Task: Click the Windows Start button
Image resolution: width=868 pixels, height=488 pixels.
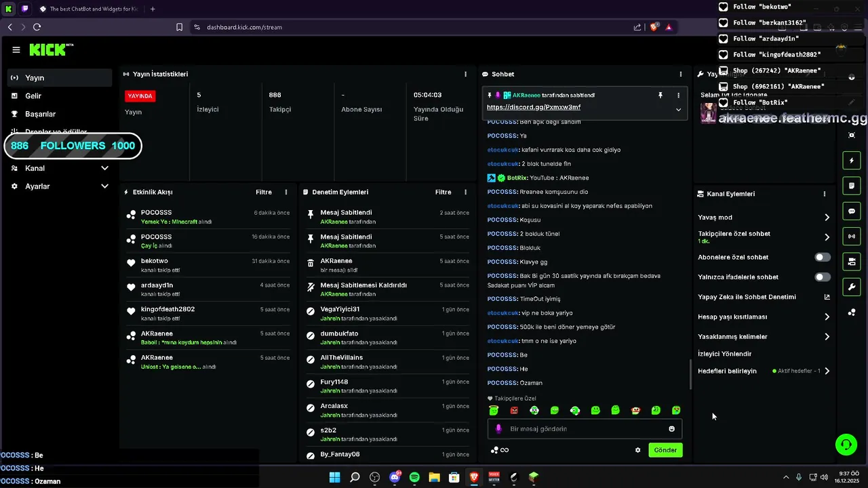Action: (x=334, y=477)
